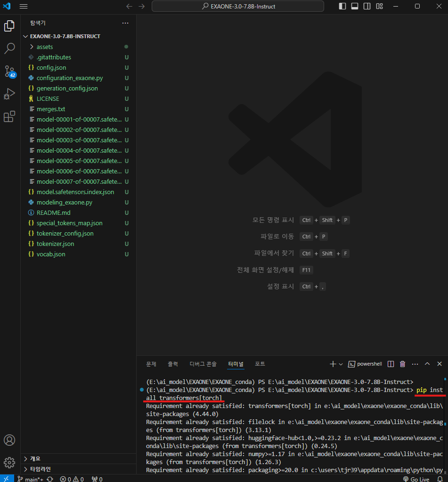
Task: Switch to the 터미널 tab
Action: coord(236,364)
